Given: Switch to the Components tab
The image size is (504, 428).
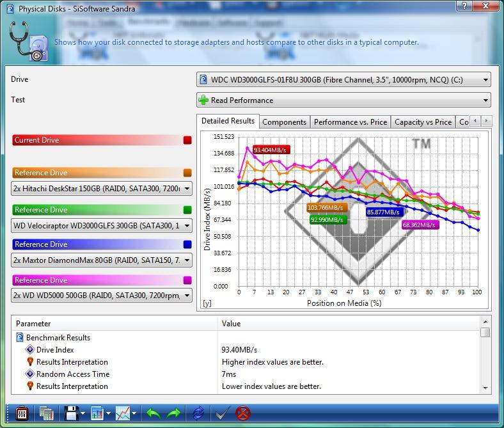Looking at the screenshot, I should pyautogui.click(x=285, y=122).
